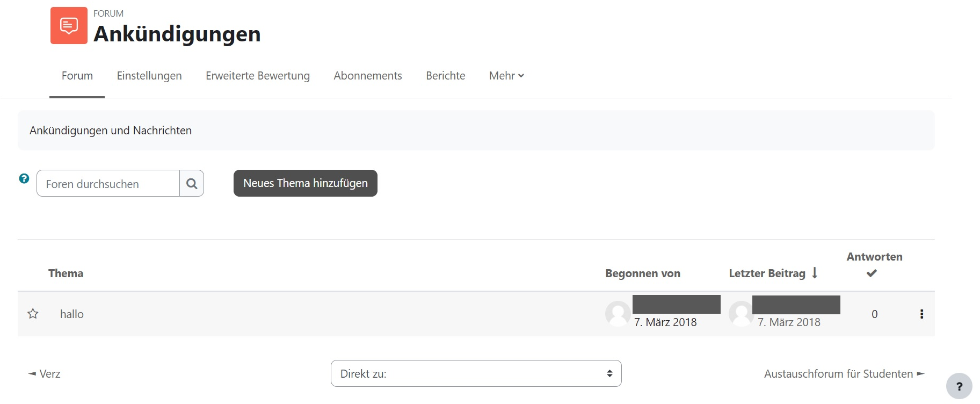Open the Abonnements tab
The image size is (980, 404).
pos(367,76)
